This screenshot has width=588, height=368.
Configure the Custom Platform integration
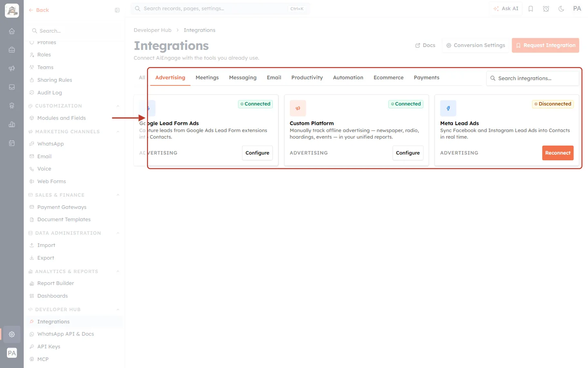[408, 153]
